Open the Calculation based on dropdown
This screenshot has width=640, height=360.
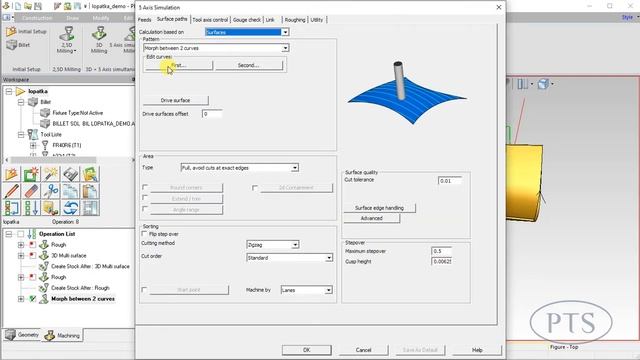pos(285,32)
